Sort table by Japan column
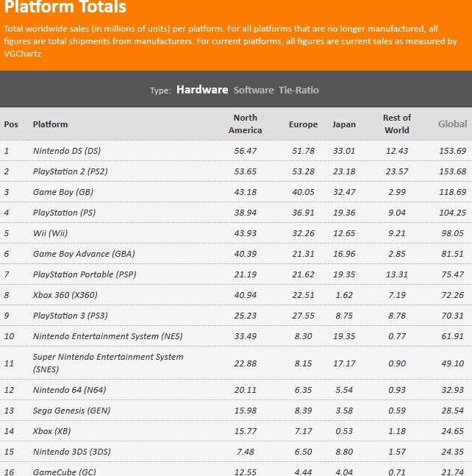Viewport: 472px width, 476px height. click(x=344, y=124)
